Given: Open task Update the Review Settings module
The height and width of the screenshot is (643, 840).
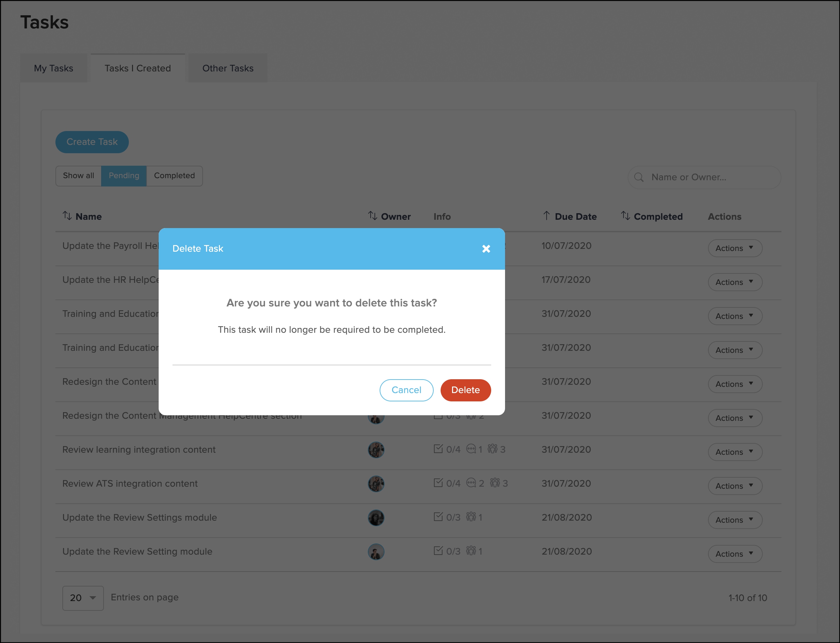Looking at the screenshot, I should 140,518.
